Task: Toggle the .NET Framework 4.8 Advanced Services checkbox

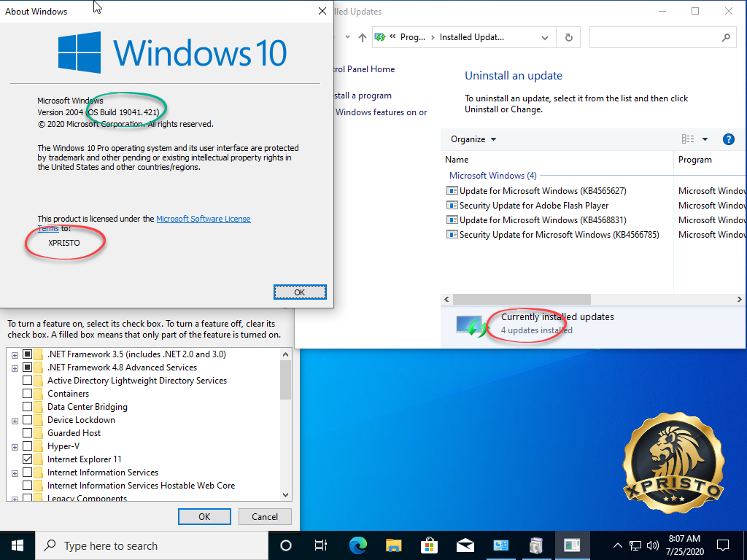Action: (x=27, y=367)
